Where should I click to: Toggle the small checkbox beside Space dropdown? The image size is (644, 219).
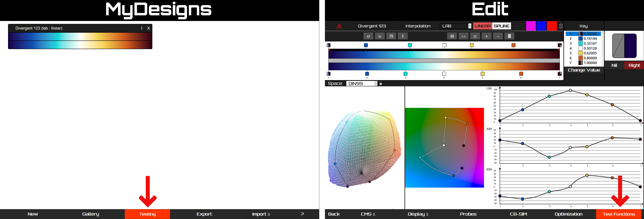(381, 84)
